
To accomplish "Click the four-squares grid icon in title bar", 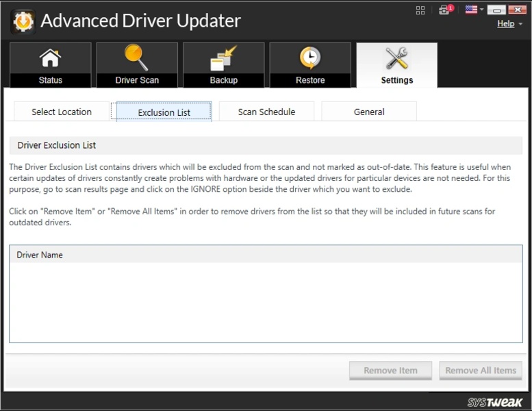I will coord(420,10).
